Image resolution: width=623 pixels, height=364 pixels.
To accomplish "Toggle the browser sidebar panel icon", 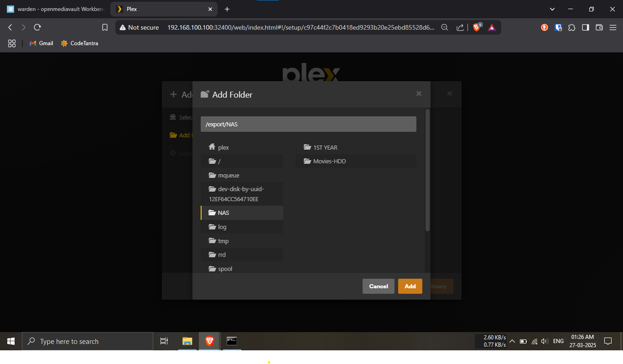I will [585, 27].
